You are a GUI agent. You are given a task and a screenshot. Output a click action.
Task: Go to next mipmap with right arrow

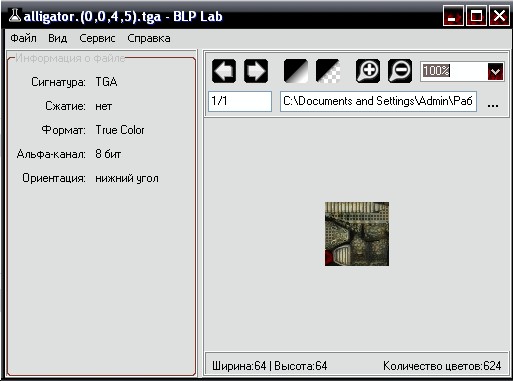256,71
